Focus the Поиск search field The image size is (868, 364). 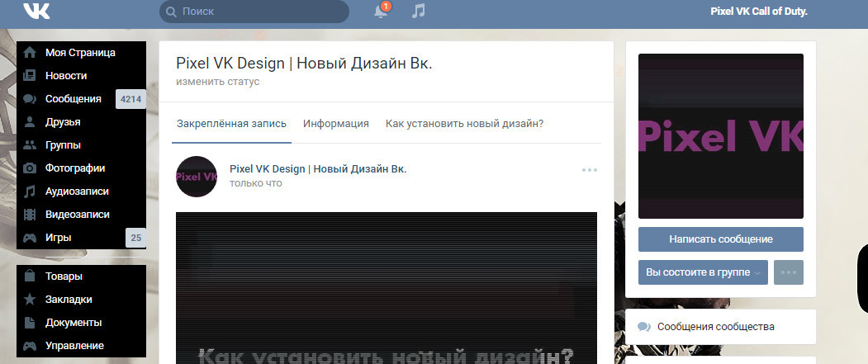tap(254, 12)
